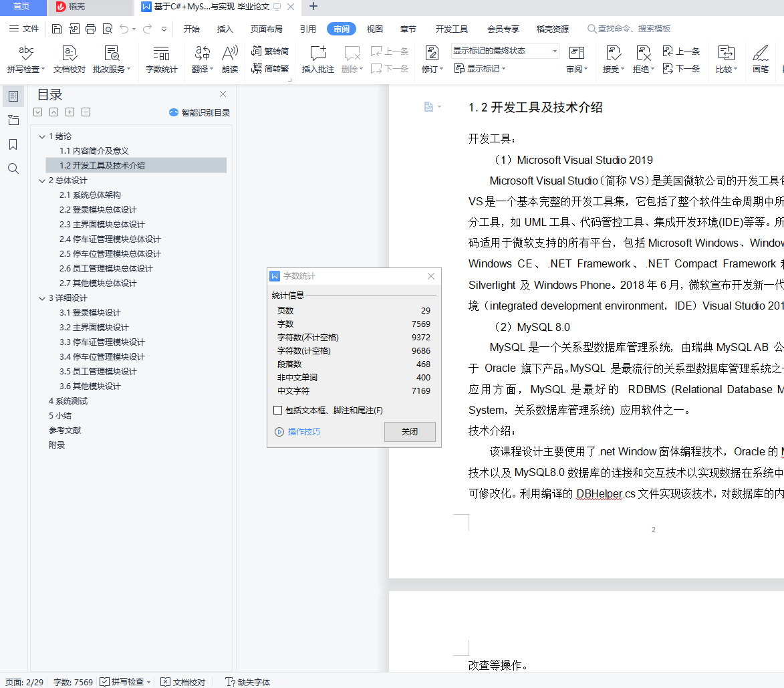Open the 首页 home tab
The width and height of the screenshot is (784, 688).
pyautogui.click(x=21, y=7)
